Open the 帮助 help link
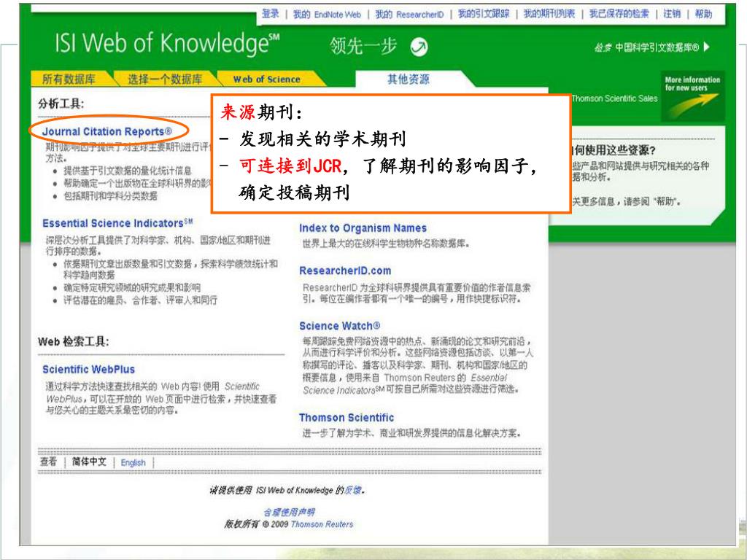747x560 pixels. (x=703, y=14)
